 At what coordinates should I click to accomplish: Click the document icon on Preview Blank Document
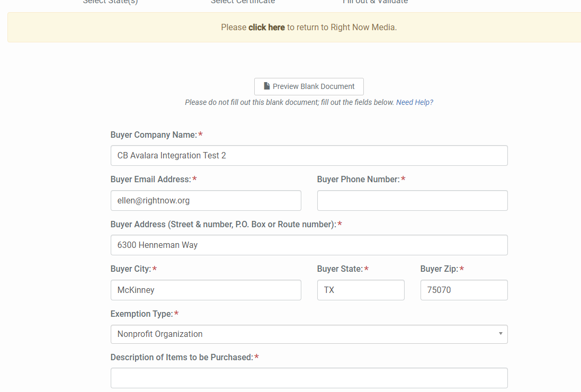(267, 86)
